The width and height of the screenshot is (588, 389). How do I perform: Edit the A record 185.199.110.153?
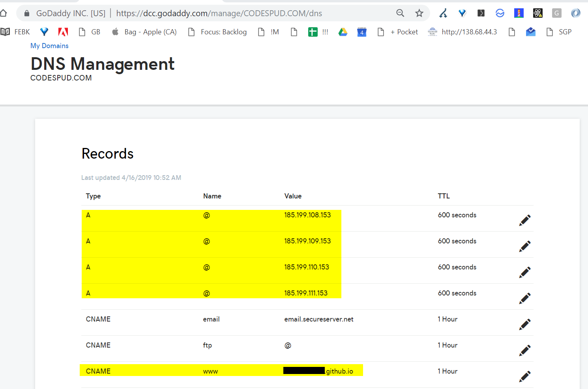[x=525, y=272]
